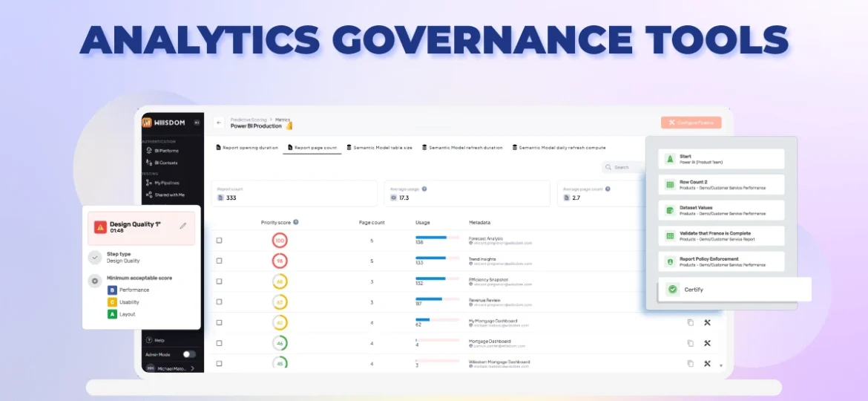Click the Predictive Scoring breadcrumb

click(x=249, y=120)
